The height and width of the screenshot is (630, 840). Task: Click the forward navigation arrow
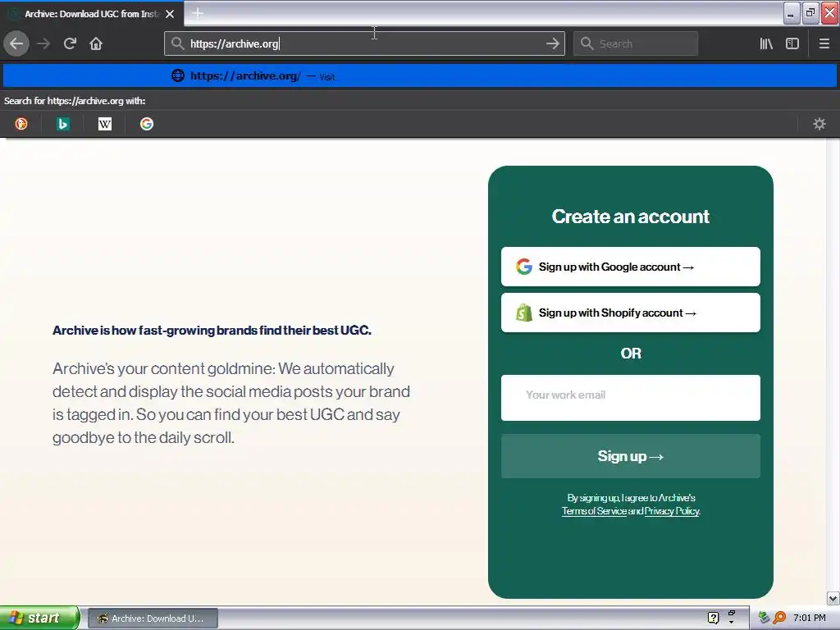43,43
